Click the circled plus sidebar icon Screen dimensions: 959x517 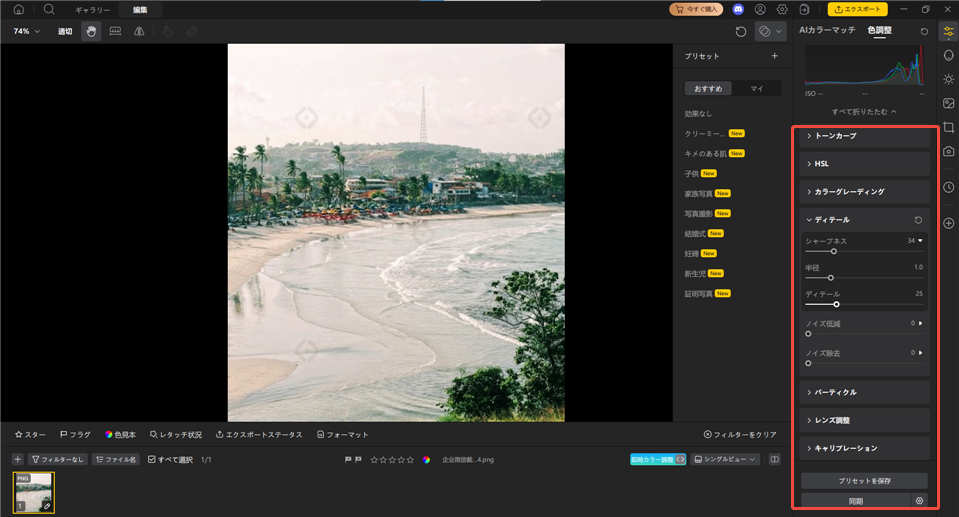[x=949, y=223]
